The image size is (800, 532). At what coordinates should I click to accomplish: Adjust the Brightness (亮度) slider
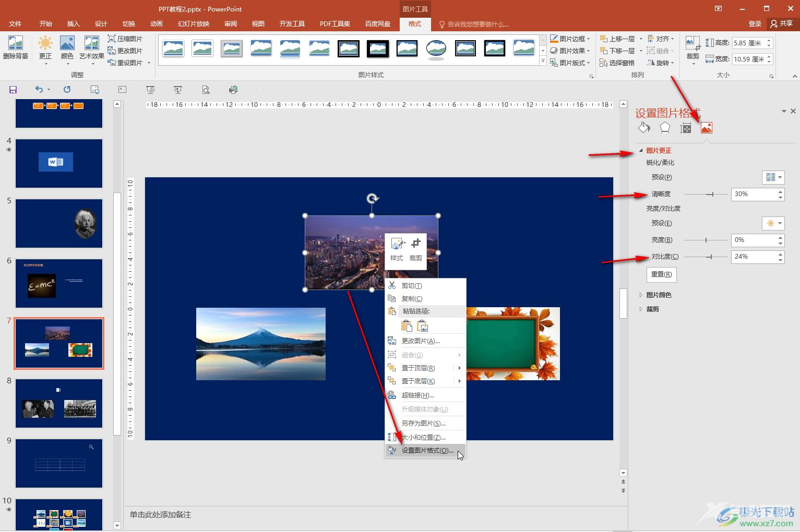[x=706, y=240]
